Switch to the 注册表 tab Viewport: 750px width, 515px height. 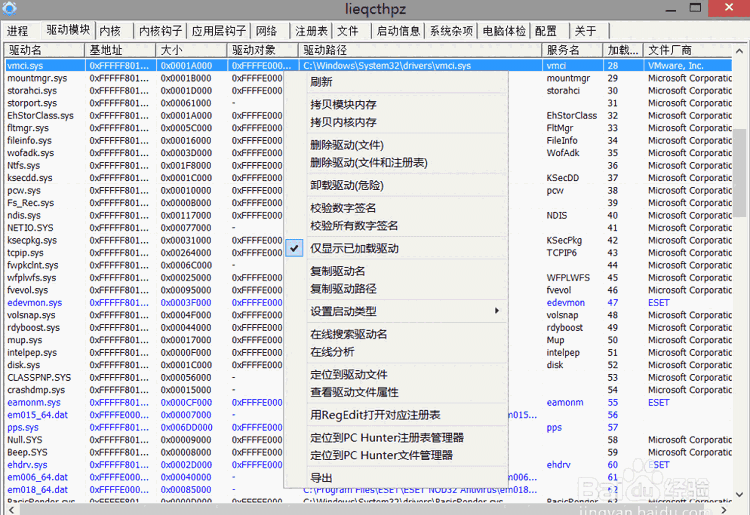click(x=312, y=31)
